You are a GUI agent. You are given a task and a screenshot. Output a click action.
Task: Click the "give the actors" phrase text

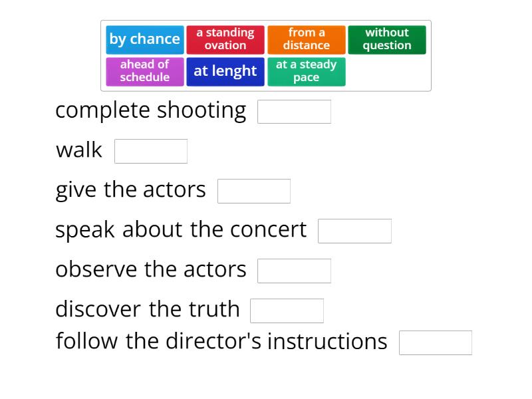[x=131, y=190]
